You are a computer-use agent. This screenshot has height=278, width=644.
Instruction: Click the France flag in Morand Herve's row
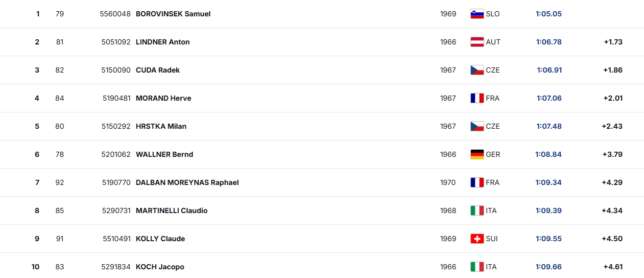coord(476,98)
